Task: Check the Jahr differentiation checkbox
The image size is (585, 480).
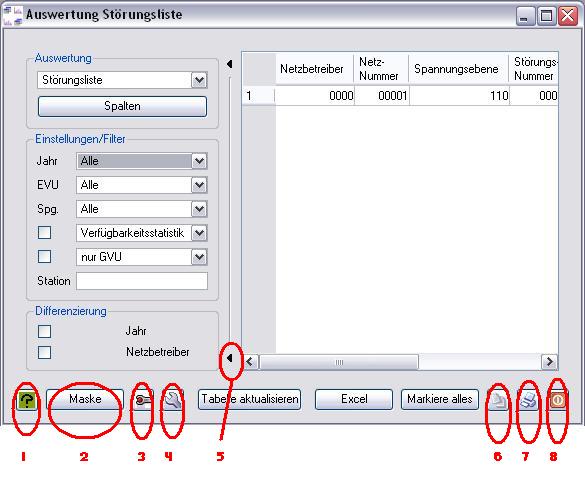Action: coord(44,331)
